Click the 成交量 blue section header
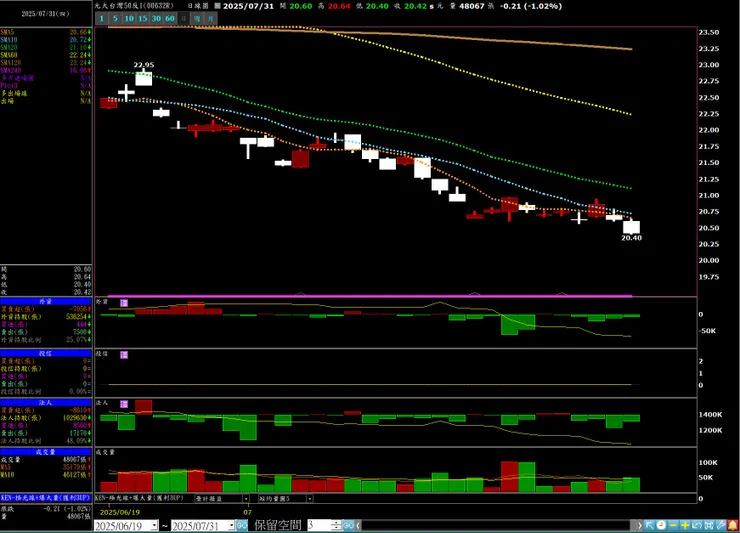The width and height of the screenshot is (740, 533). tap(46, 452)
